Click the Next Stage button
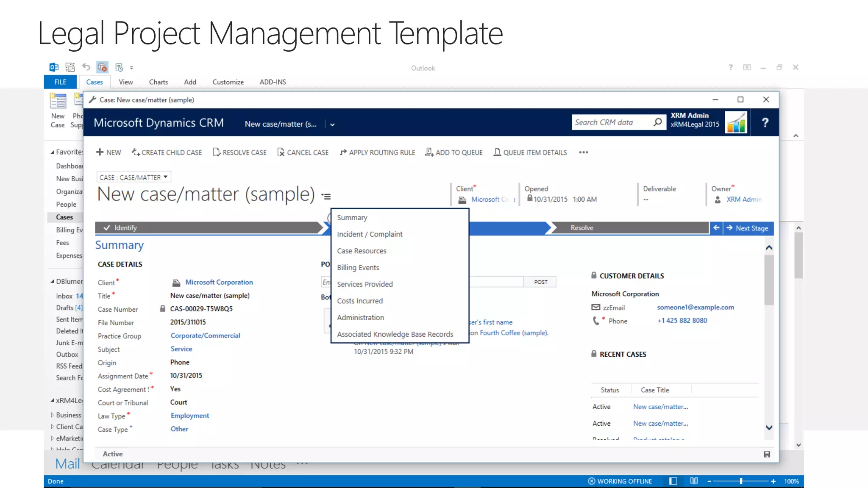868x488 pixels. 748,228
